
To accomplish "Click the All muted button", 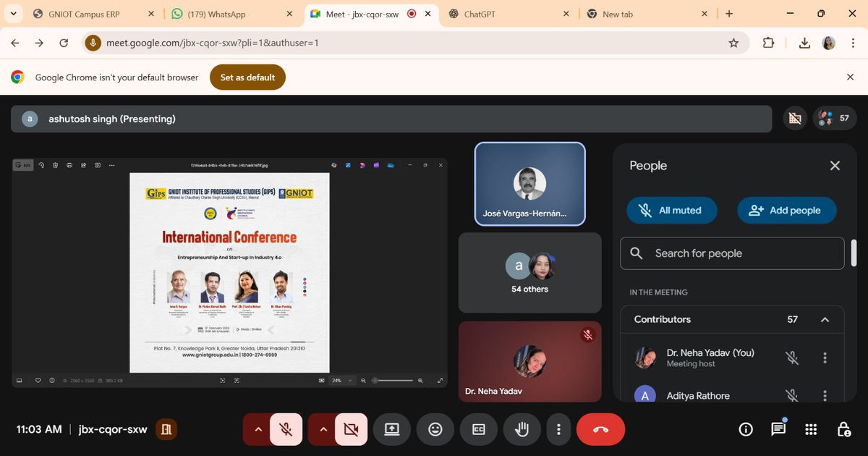I will pos(672,211).
